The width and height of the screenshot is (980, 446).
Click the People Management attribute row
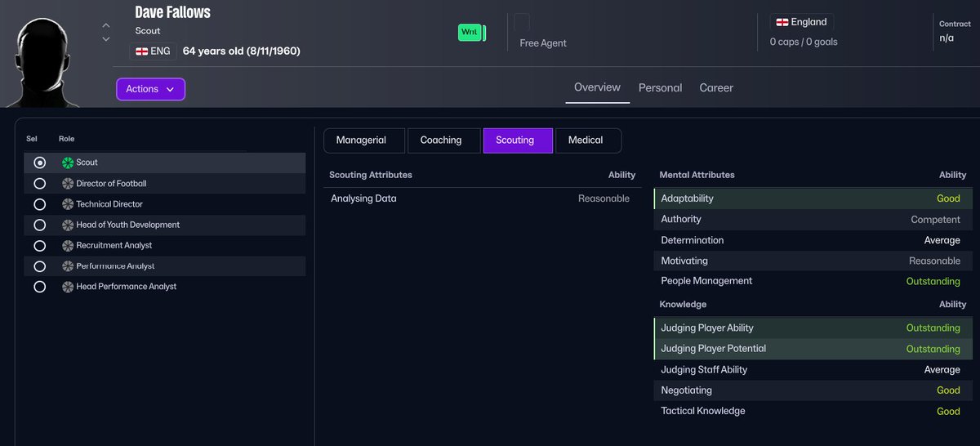coord(813,281)
